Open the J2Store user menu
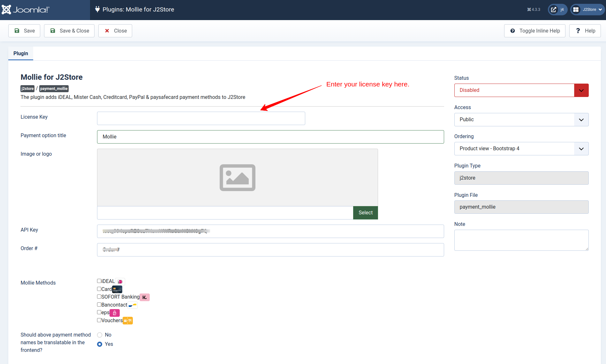The image size is (606, 364). [587, 10]
